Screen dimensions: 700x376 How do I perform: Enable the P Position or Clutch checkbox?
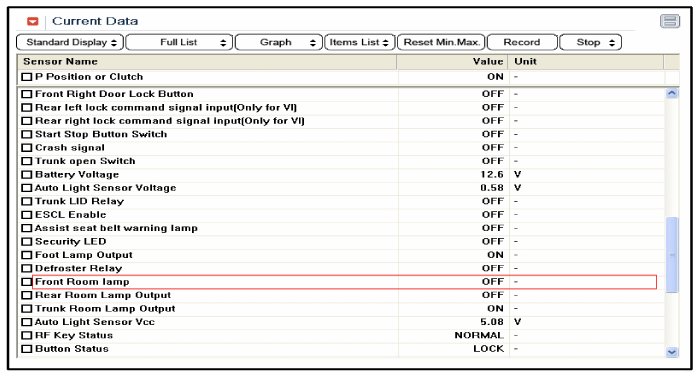[27, 77]
